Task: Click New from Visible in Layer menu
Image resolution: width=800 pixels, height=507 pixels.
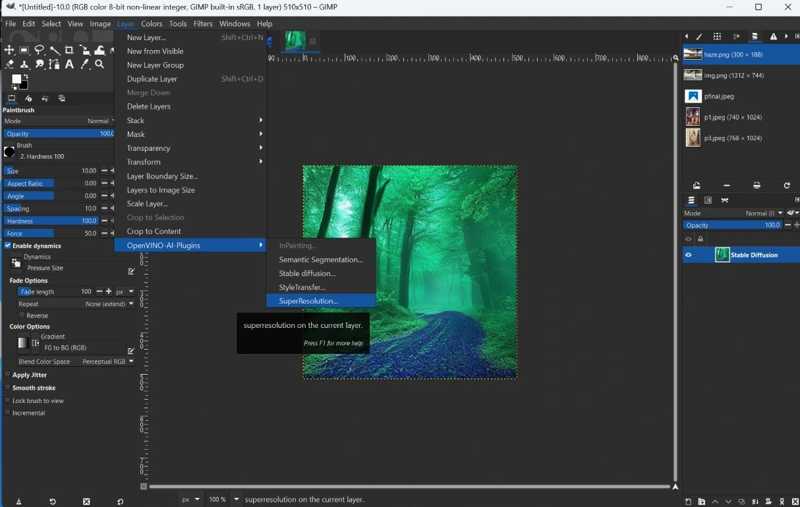Action: (x=190, y=51)
